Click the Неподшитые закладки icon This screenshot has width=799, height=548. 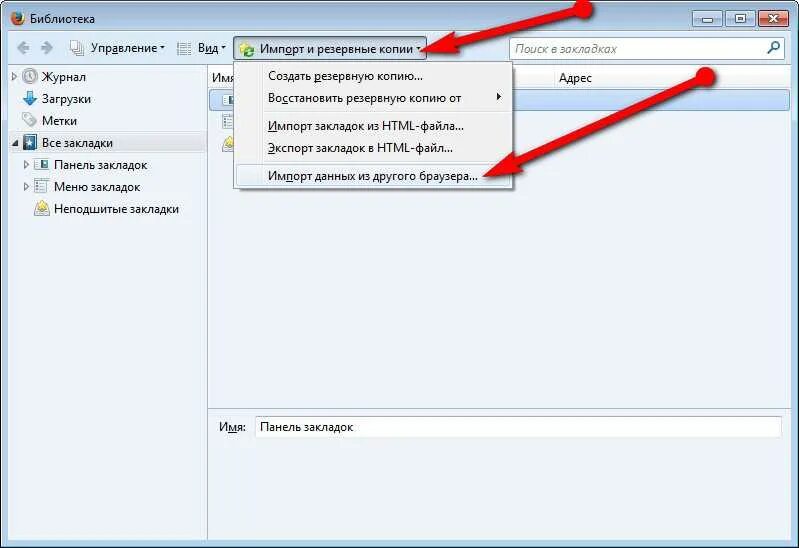click(x=42, y=208)
